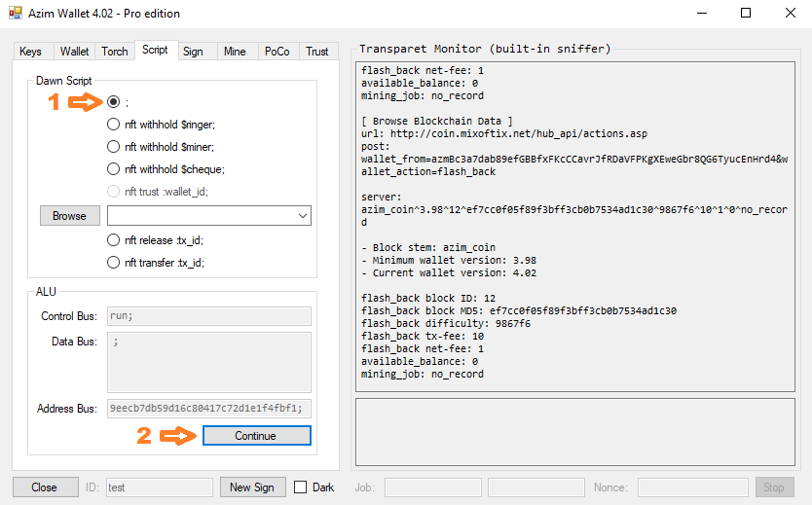Click the ID field containing test
This screenshot has height=505, width=812.
click(x=160, y=487)
